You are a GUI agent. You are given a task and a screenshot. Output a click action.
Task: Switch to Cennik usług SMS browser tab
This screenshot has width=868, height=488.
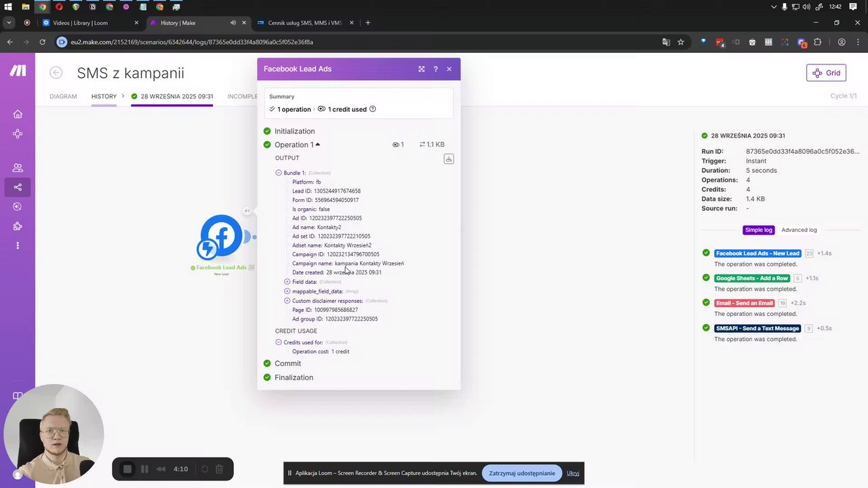[x=305, y=22]
